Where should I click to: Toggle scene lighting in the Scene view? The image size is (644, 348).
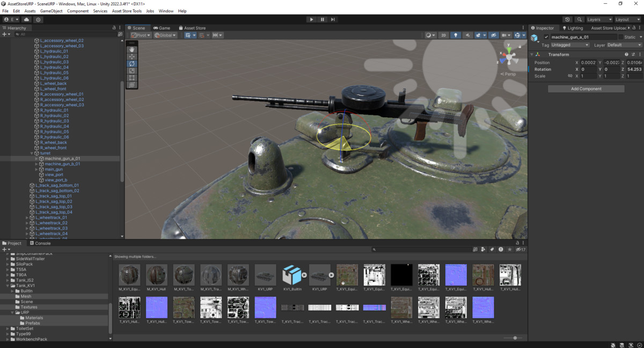coord(456,35)
